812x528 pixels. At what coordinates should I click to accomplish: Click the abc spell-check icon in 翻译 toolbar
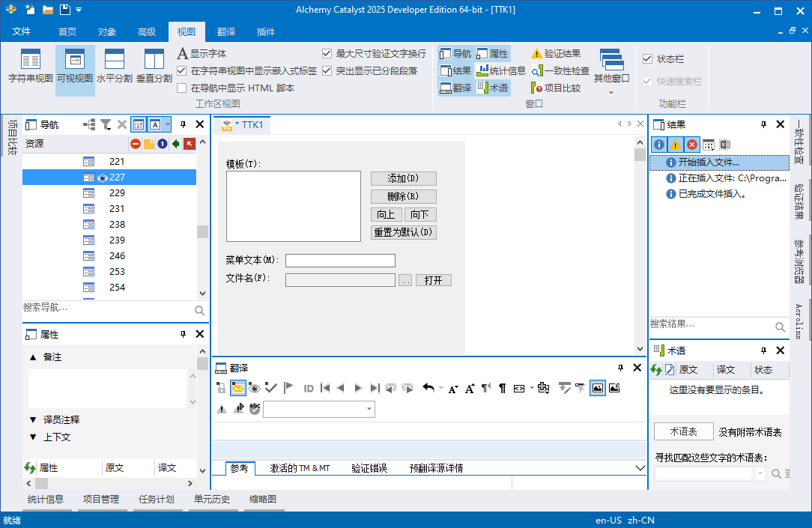point(254,409)
